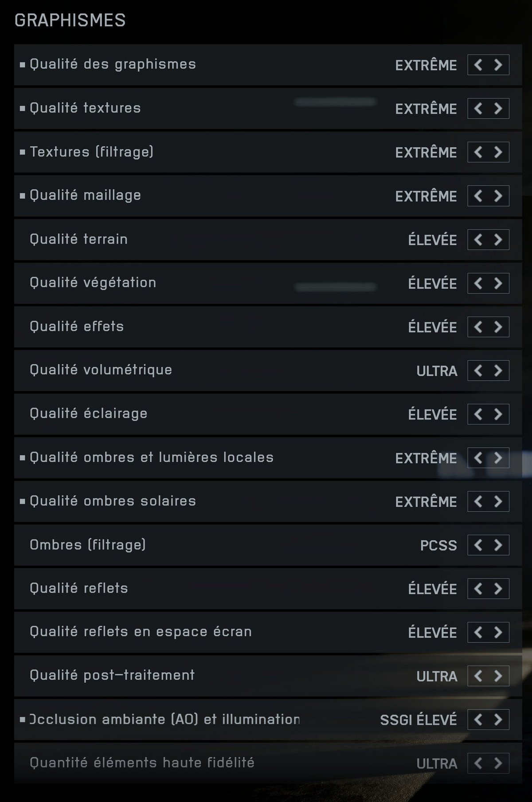Lower Qualité terrain using left chevron

[x=478, y=240]
